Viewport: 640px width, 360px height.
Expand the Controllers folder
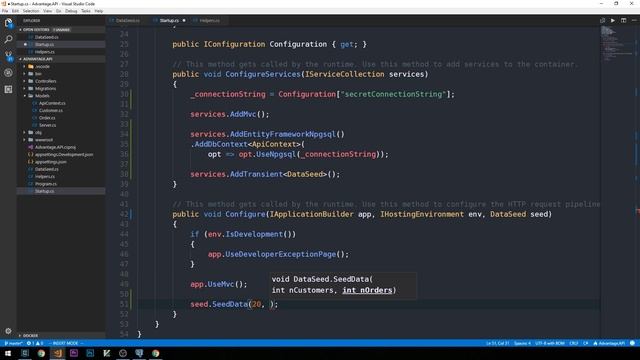45,81
